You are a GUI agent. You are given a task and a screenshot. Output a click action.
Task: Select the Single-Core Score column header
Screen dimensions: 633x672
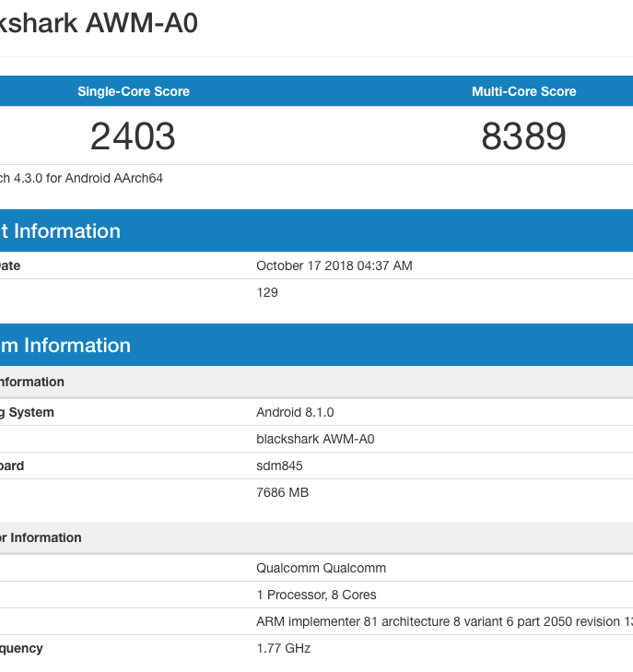tap(134, 91)
